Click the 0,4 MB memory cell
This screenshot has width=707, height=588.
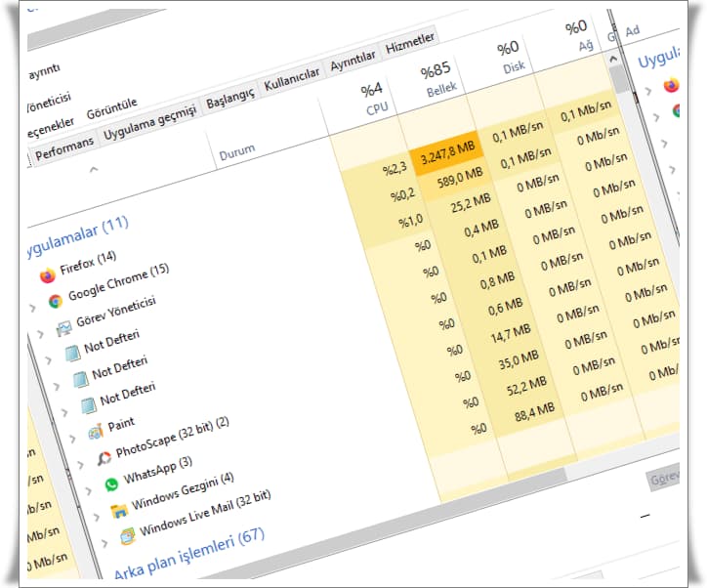coord(481,229)
